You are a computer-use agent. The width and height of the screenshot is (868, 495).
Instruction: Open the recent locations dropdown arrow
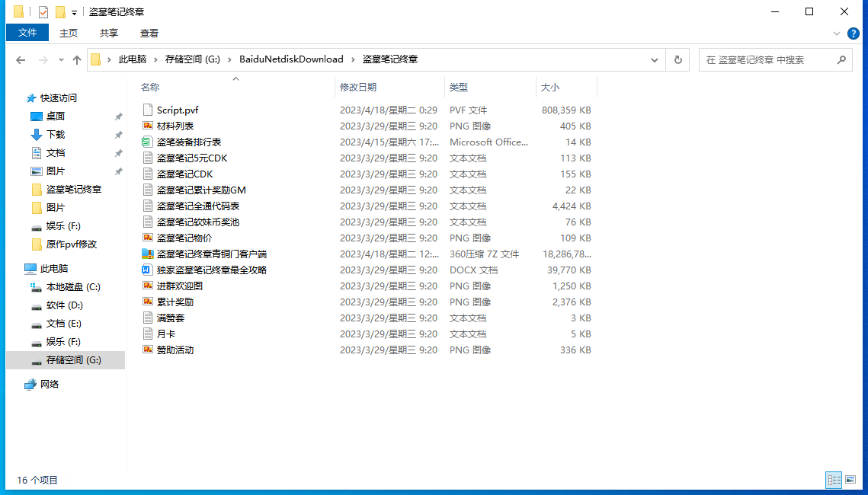(x=60, y=60)
